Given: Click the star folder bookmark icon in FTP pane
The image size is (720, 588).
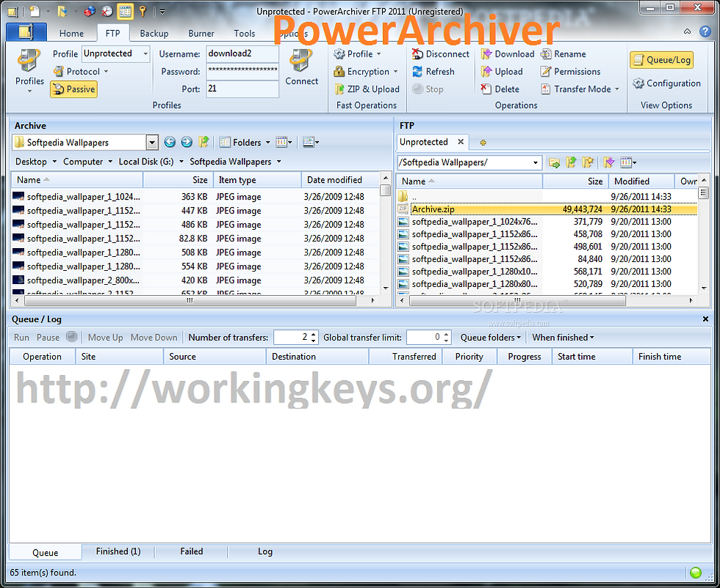Looking at the screenshot, I should tap(587, 162).
